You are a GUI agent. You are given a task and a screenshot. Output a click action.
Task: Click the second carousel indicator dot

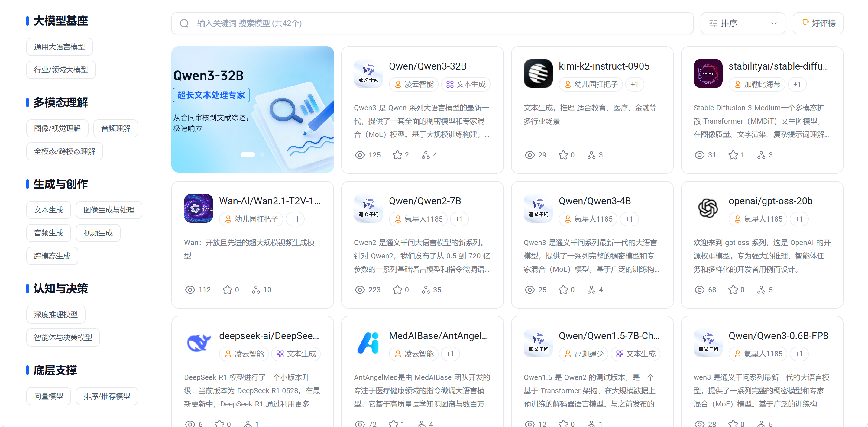262,155
